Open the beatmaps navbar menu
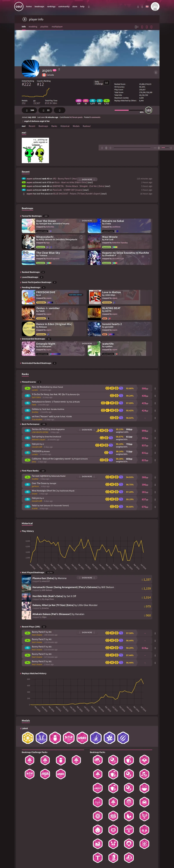Viewport: 174px width, 868px height. point(39,6)
